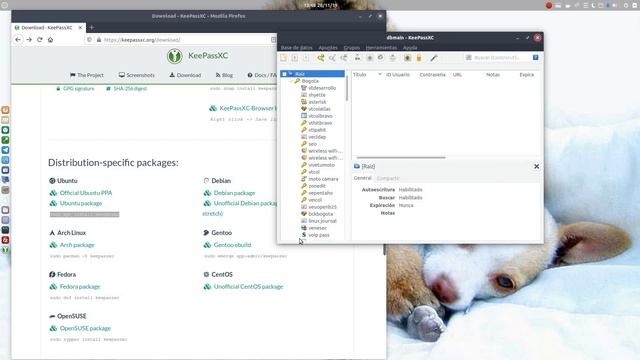Select the Bogota group in the tree
This screenshot has width=640, height=360.
point(310,81)
